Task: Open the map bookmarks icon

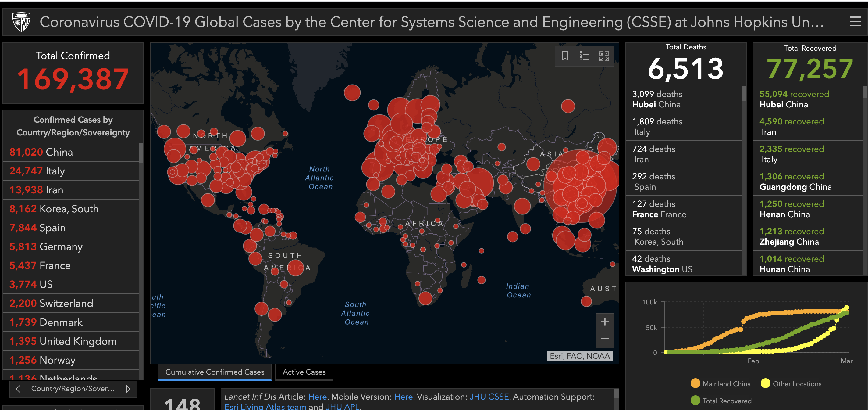Action: click(565, 56)
